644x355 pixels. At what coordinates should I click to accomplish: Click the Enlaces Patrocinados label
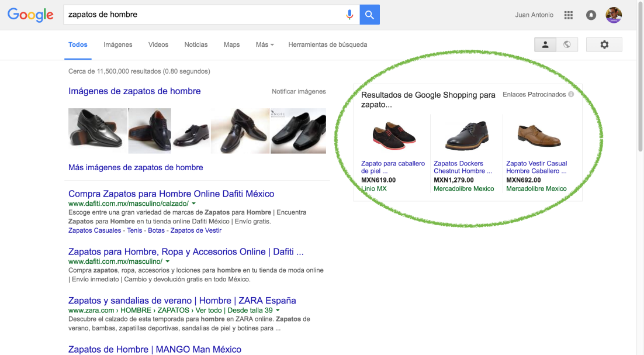pyautogui.click(x=534, y=95)
